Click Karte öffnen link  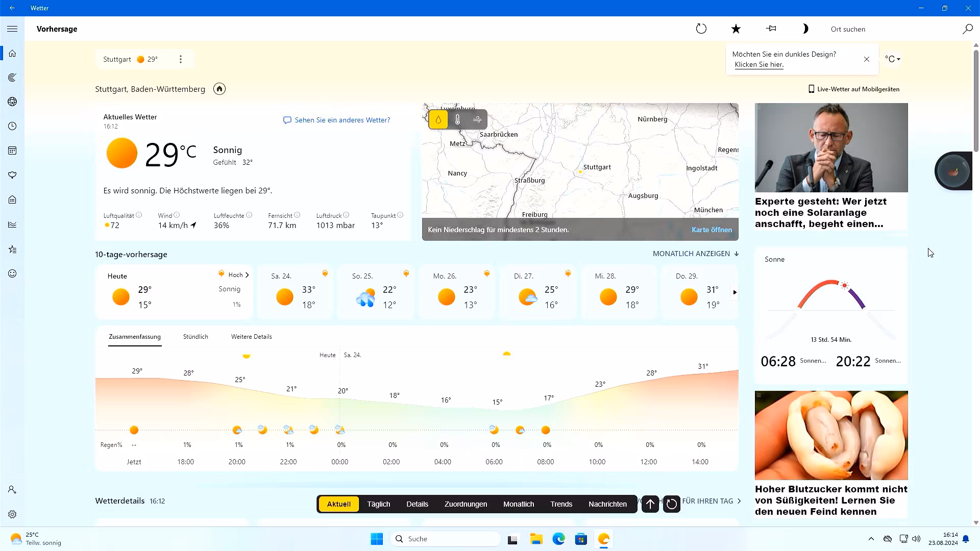click(712, 230)
